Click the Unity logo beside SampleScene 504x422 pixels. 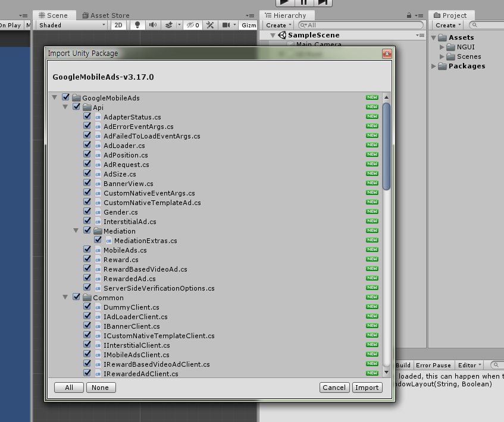click(282, 35)
